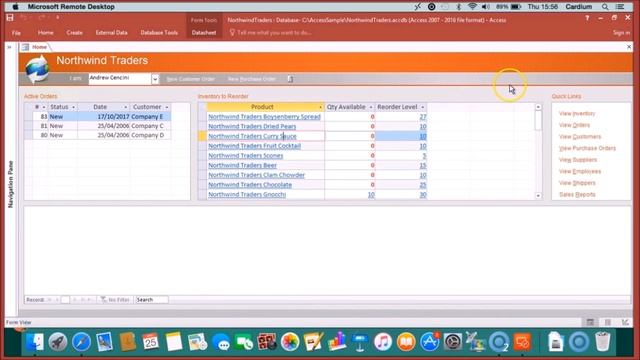This screenshot has width=640, height=360.
Task: Open Customer column filter dropdown
Action: 167,107
